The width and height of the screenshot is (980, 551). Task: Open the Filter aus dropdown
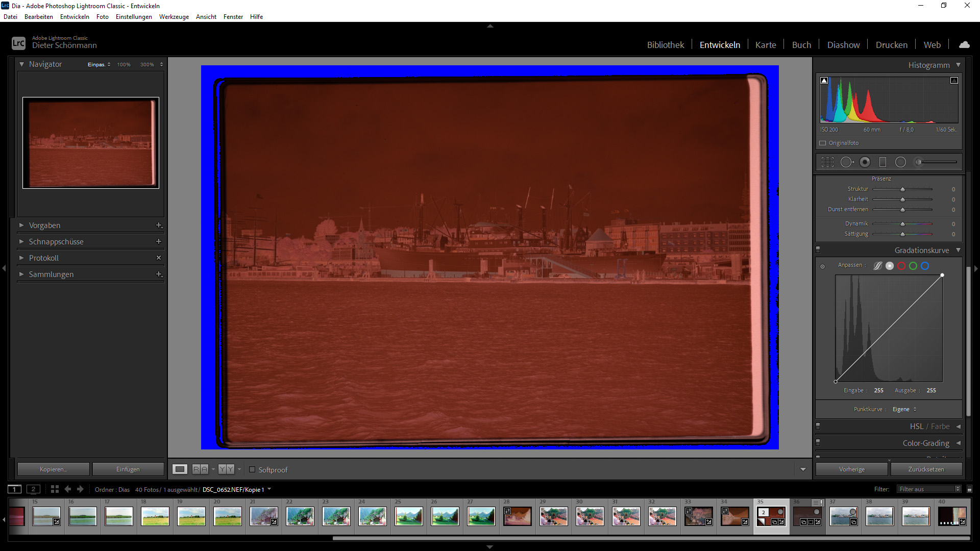pyautogui.click(x=929, y=489)
